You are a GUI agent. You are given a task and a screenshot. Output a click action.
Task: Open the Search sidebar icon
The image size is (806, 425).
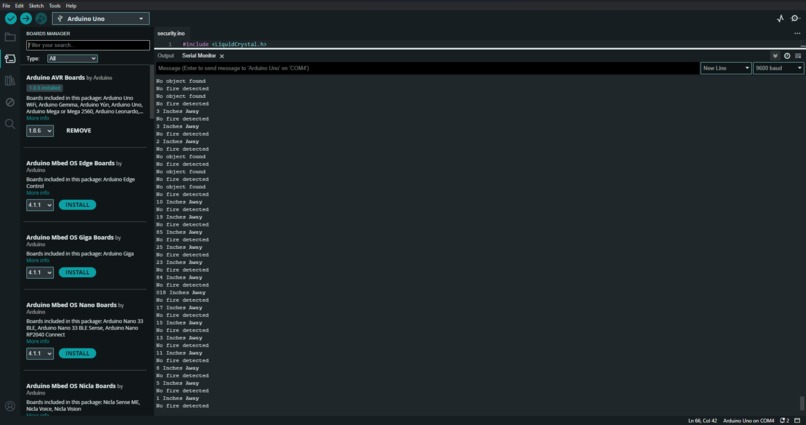point(10,124)
